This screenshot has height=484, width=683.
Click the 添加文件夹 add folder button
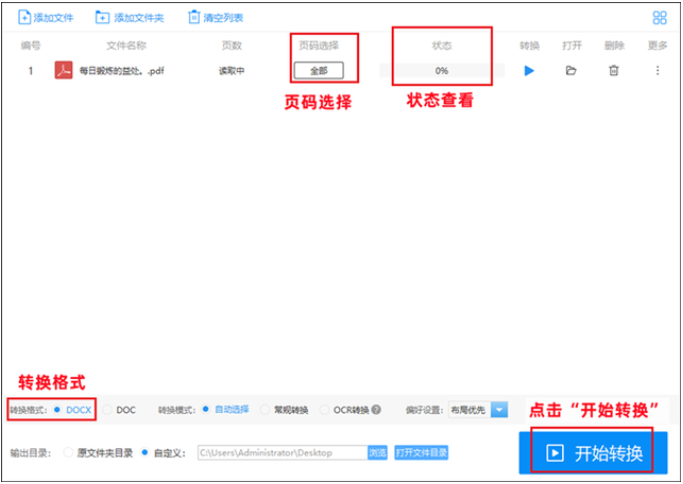coord(129,17)
